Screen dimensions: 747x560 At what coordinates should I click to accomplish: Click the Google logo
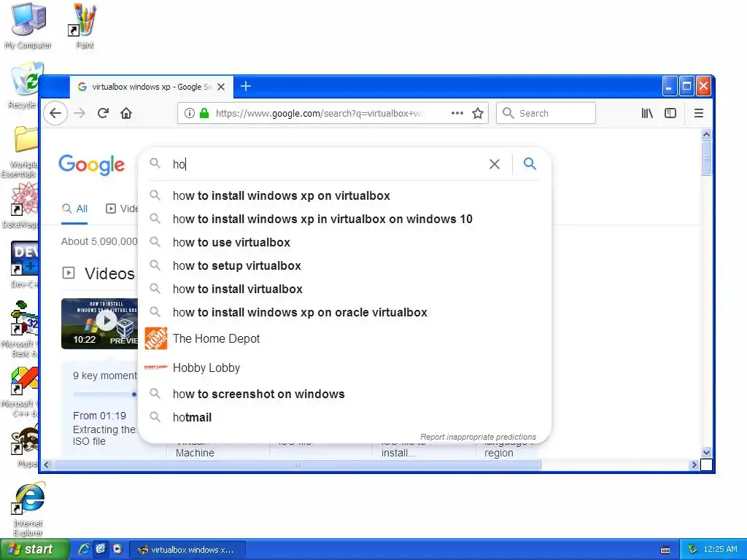click(91, 165)
